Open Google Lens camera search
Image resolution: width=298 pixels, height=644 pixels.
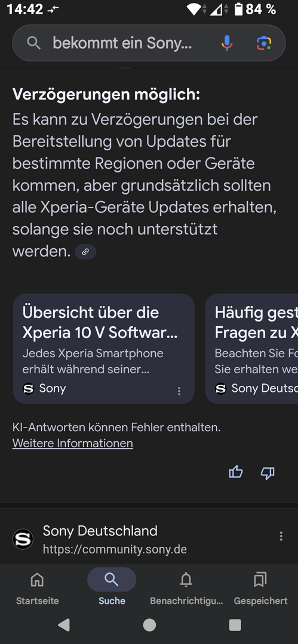(264, 43)
